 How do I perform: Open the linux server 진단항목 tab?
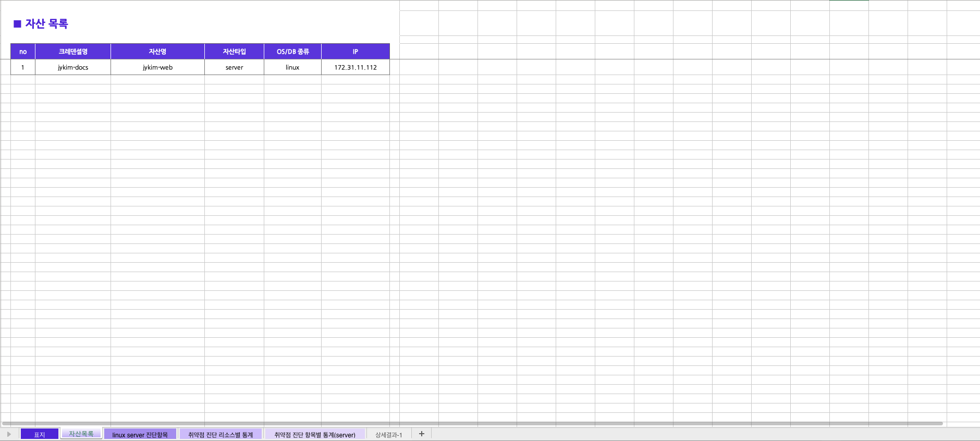(140, 434)
